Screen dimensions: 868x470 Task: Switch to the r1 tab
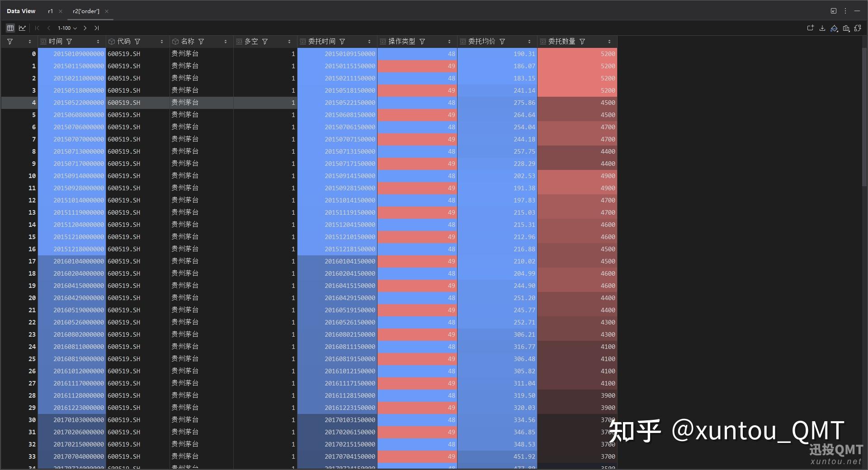coord(50,11)
